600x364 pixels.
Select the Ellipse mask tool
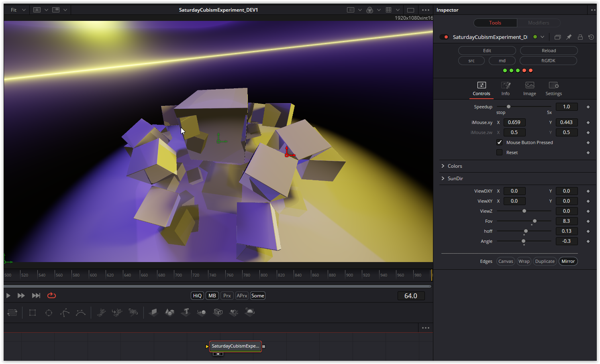pyautogui.click(x=49, y=313)
